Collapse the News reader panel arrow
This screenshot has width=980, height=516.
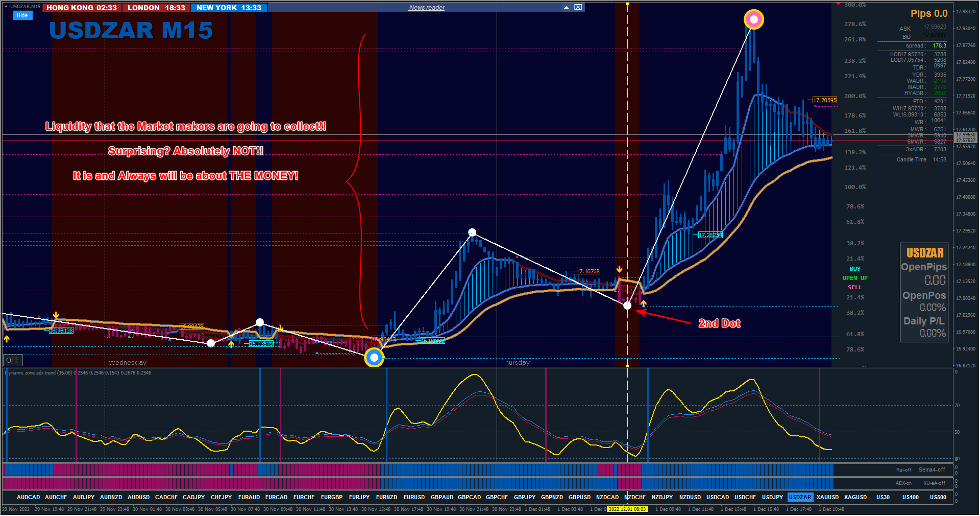(x=567, y=7)
